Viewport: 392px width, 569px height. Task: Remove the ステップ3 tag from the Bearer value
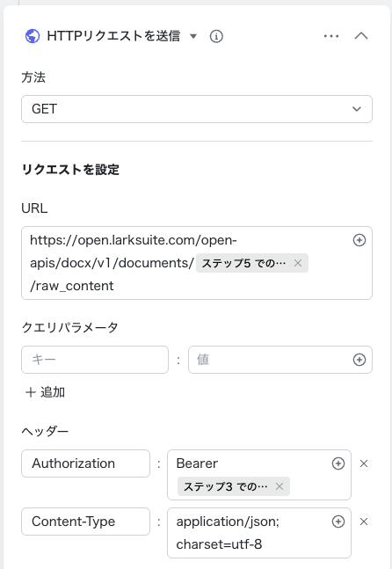pos(279,486)
